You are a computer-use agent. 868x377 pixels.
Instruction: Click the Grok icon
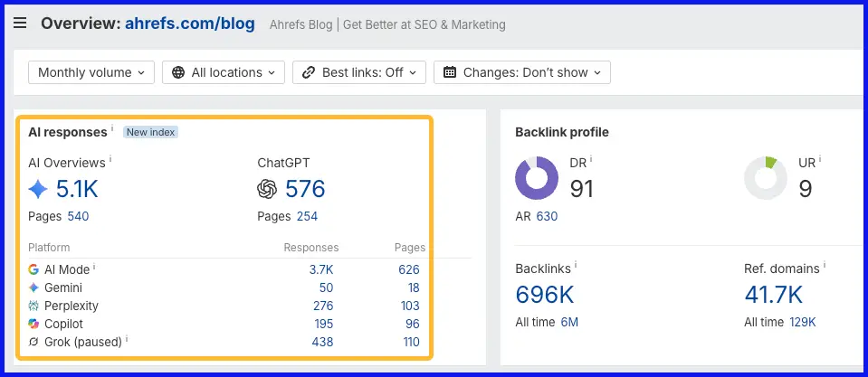33,342
